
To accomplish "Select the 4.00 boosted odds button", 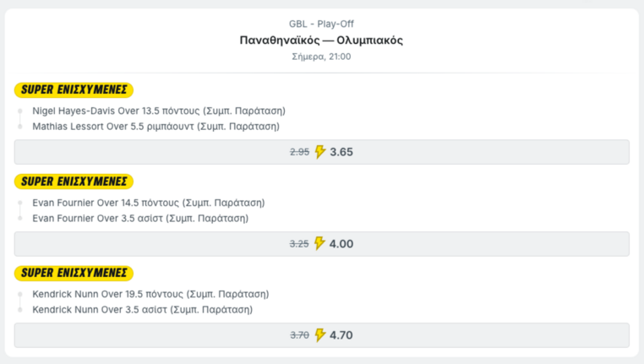I will coord(322,244).
